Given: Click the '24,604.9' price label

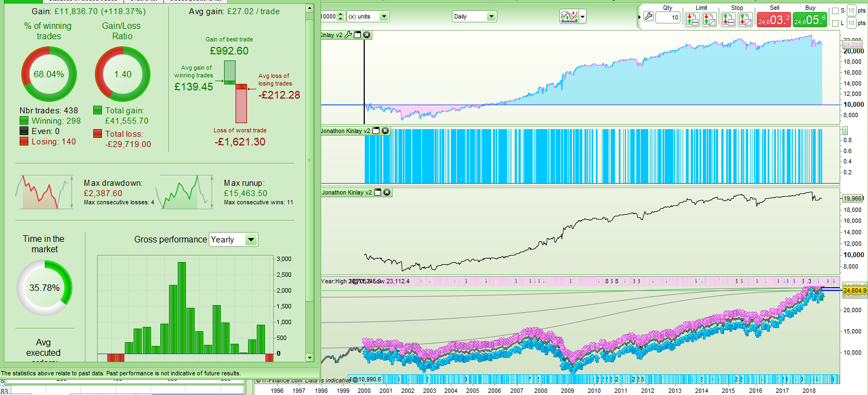Looking at the screenshot, I should click(854, 290).
